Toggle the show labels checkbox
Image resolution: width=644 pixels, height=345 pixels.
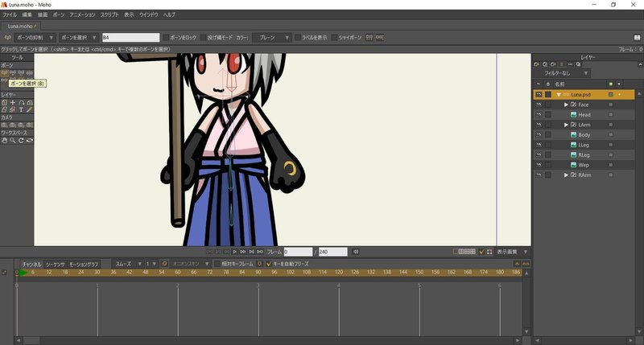(298, 37)
